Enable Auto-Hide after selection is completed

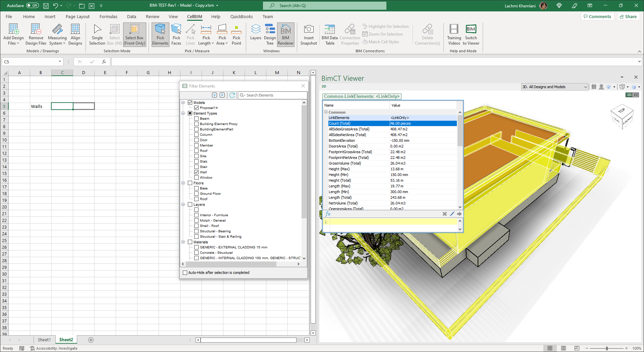[185, 273]
